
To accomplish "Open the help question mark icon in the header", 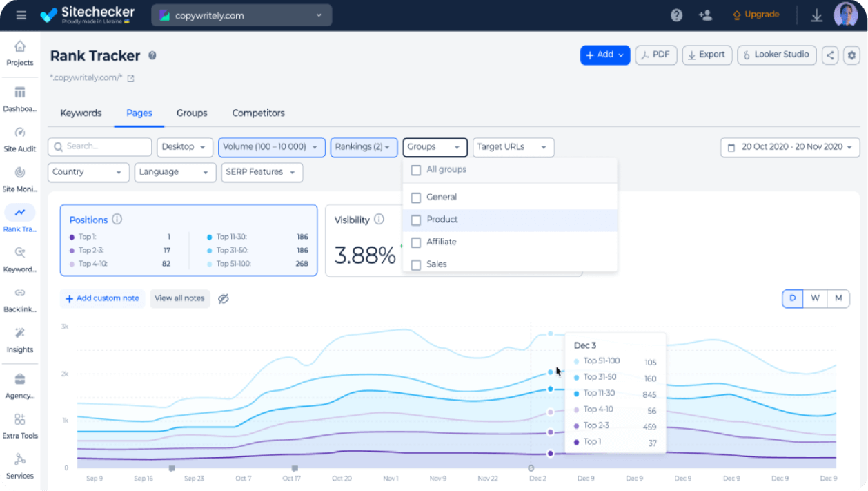I will click(x=676, y=15).
